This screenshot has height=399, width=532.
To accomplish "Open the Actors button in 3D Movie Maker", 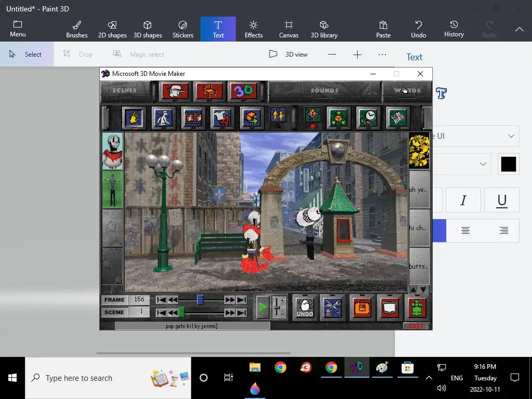I will [x=175, y=91].
